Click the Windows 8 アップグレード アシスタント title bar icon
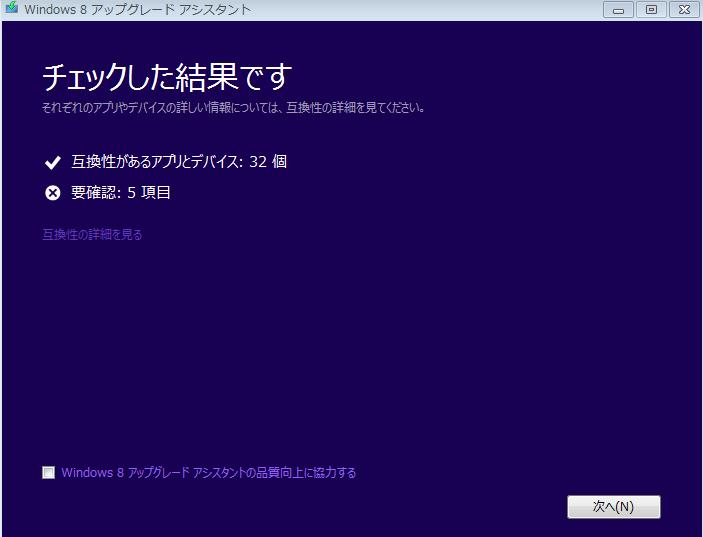 click(11, 8)
